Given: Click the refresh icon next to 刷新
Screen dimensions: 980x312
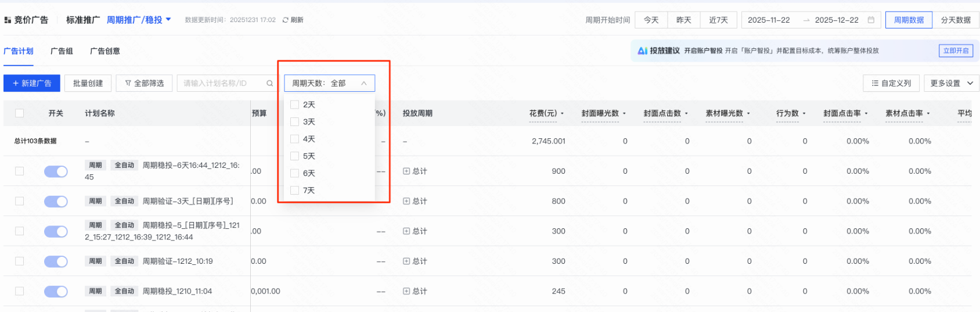Looking at the screenshot, I should pyautogui.click(x=285, y=20).
